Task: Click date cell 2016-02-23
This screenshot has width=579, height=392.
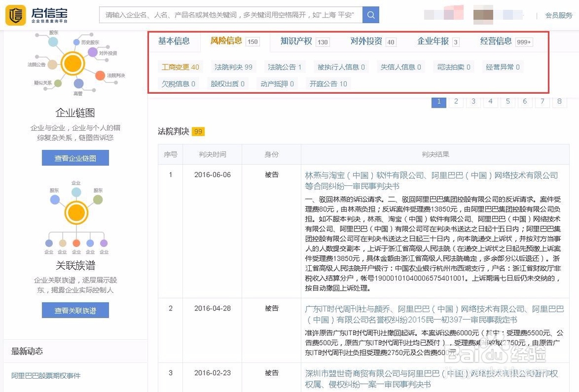Action: tap(212, 373)
